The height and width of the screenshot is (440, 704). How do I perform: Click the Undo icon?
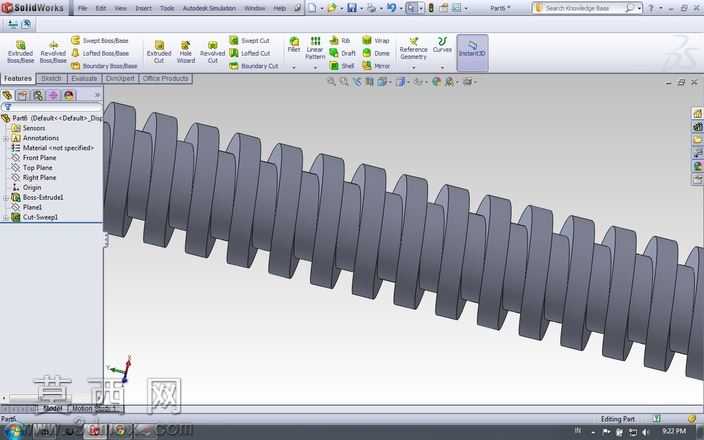click(x=391, y=8)
